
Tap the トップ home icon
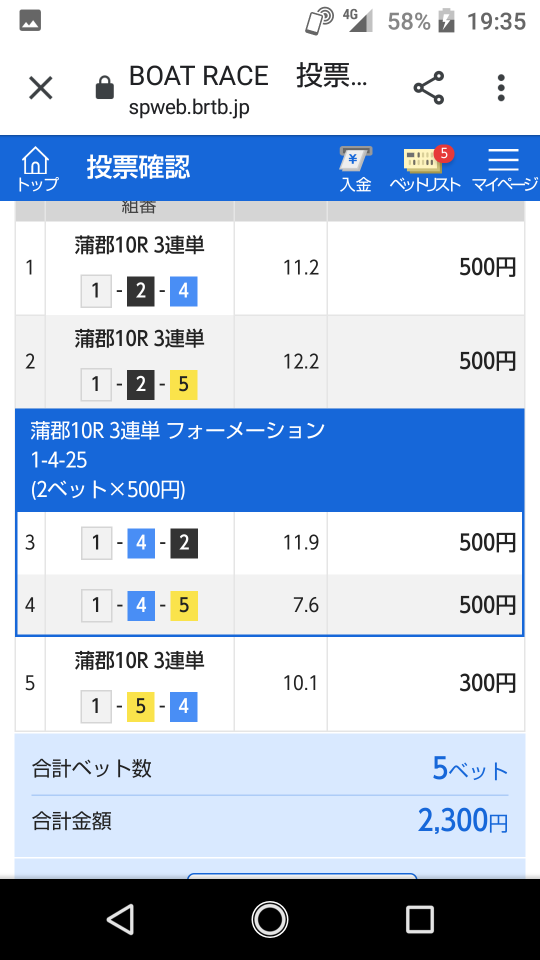37,169
